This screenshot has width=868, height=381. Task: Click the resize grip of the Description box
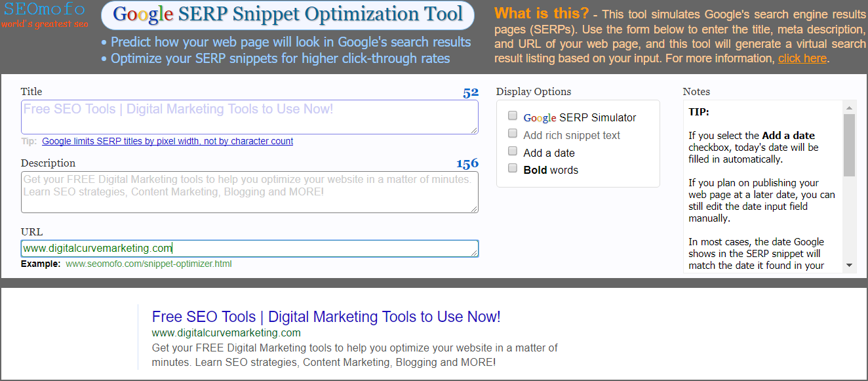(x=474, y=209)
